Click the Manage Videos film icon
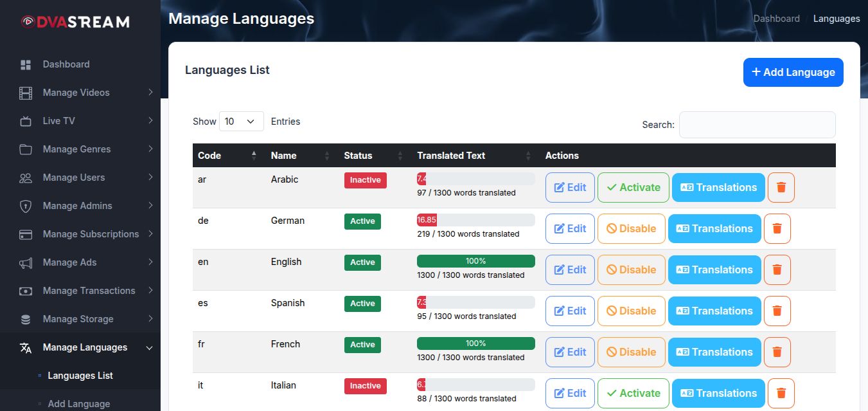868x411 pixels. coord(26,93)
